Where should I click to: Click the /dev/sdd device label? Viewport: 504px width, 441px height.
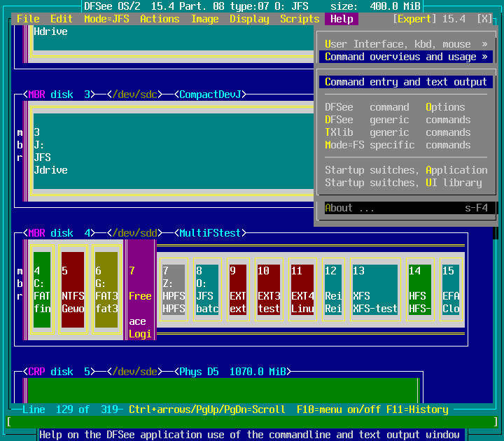coord(134,233)
